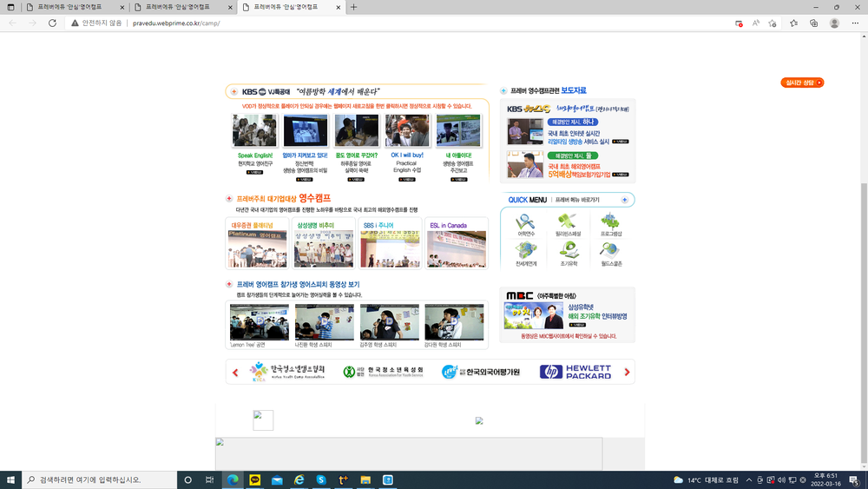The image size is (868, 489).
Task: Open the Hewlett Packard partner logo link
Action: [575, 372]
